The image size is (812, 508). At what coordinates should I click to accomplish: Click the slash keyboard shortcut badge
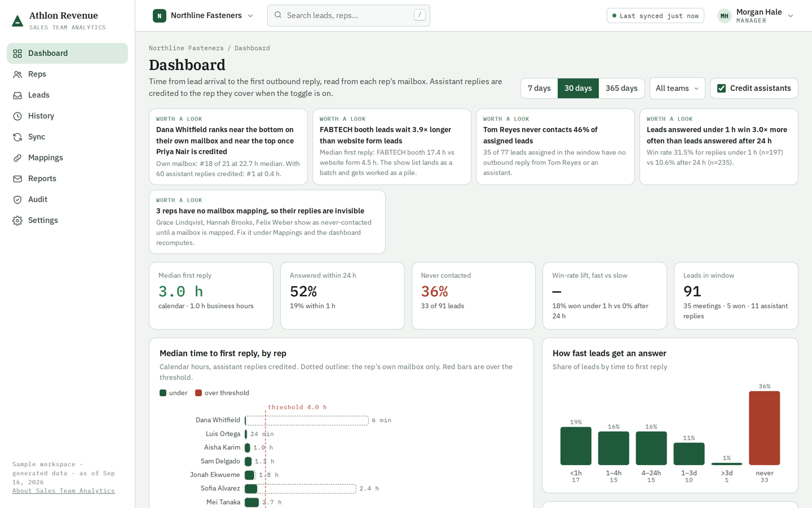(420, 15)
